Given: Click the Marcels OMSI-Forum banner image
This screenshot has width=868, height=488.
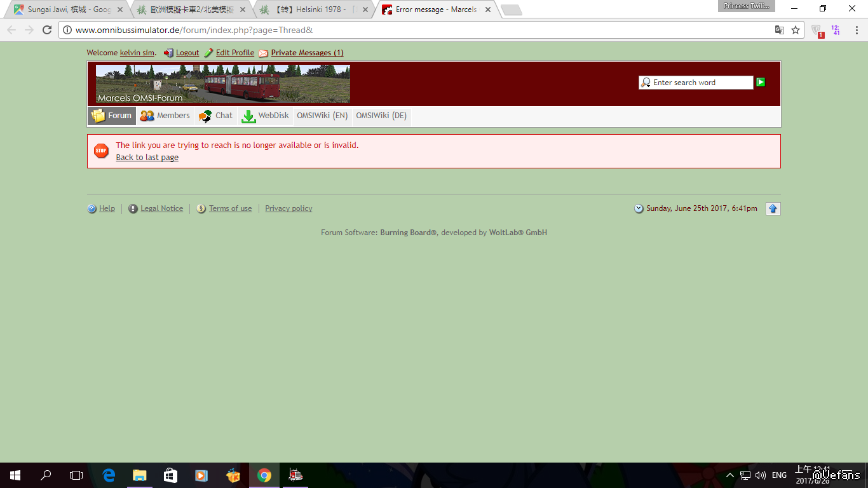Looking at the screenshot, I should [x=223, y=84].
